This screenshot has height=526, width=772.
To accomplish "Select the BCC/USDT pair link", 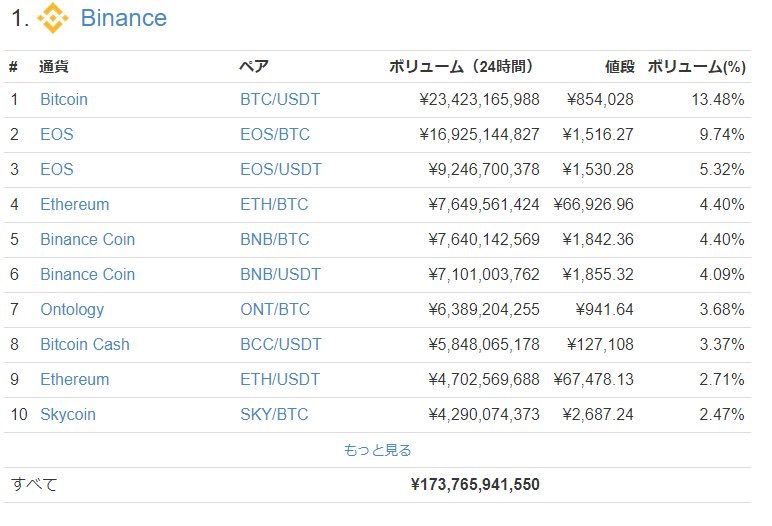I will click(280, 345).
